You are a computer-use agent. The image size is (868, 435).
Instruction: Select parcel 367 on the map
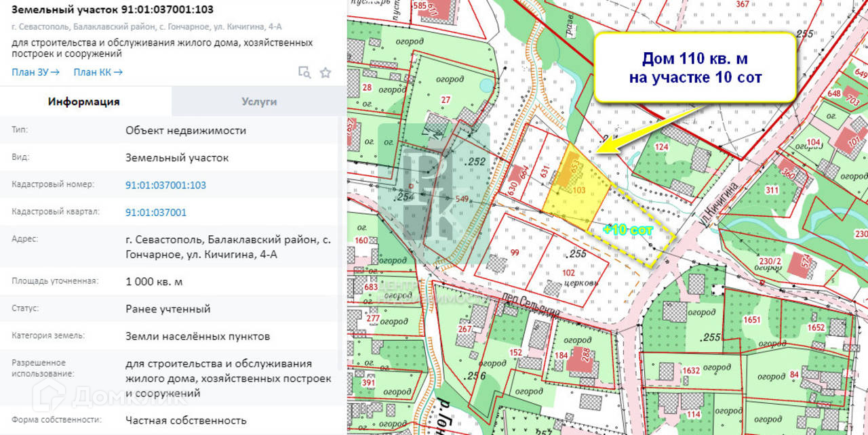(742, 5)
